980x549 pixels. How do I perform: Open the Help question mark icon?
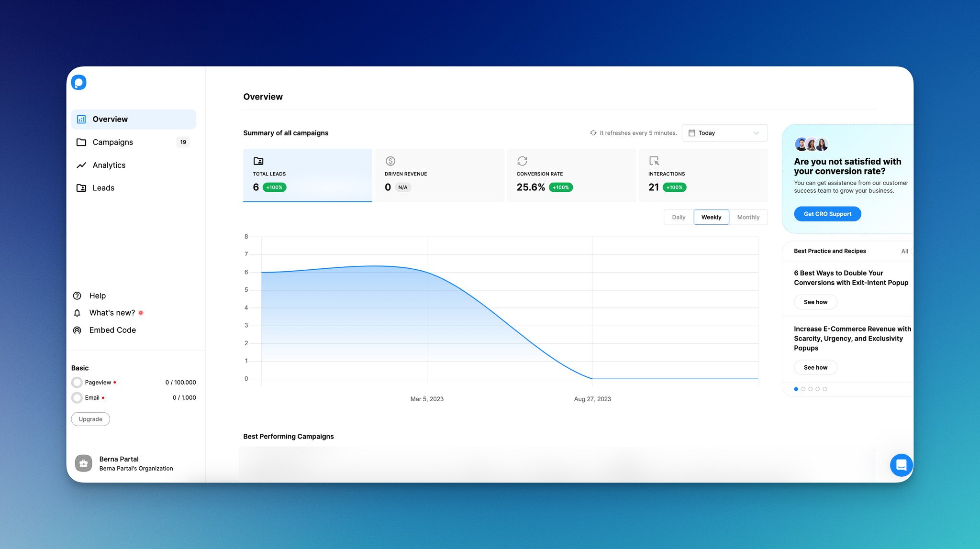pos(77,296)
